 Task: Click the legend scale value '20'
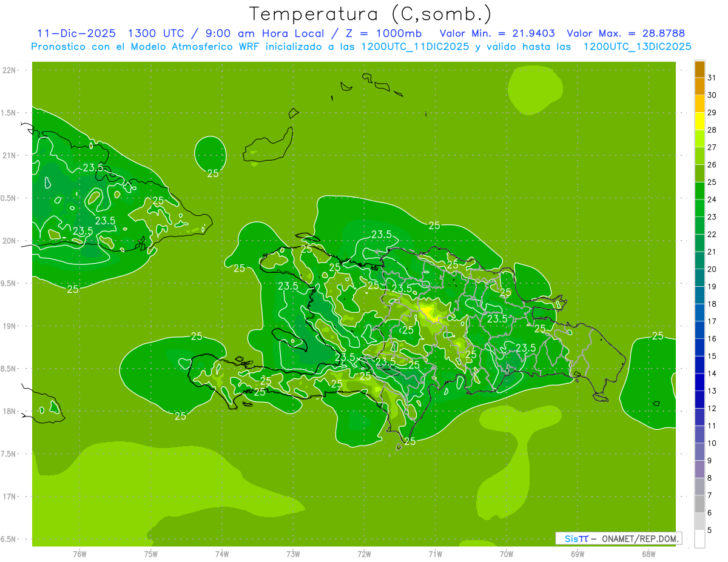[712, 269]
